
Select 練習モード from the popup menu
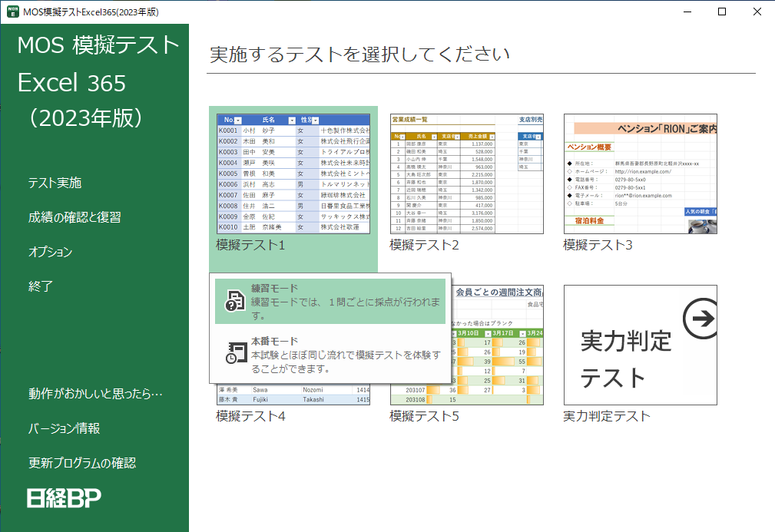[330, 302]
